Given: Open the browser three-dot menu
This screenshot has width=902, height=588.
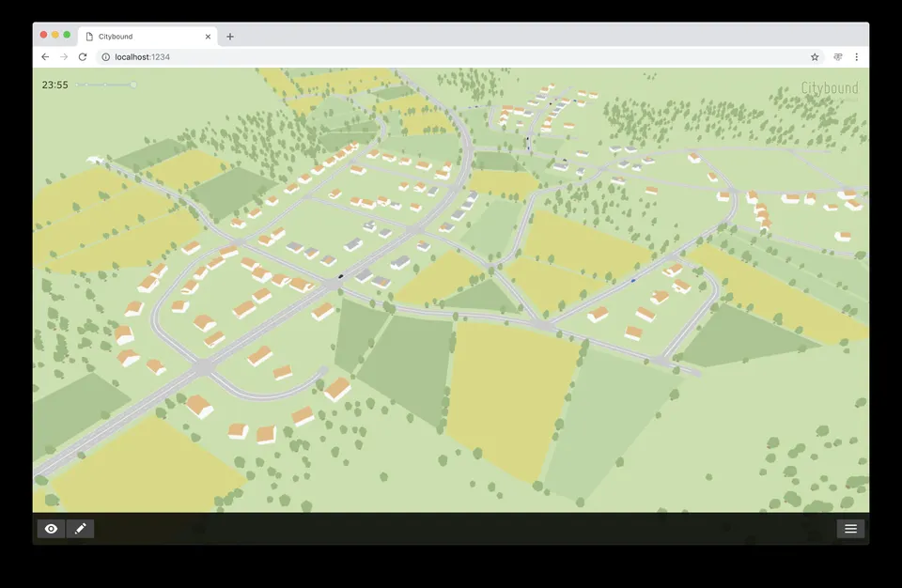Looking at the screenshot, I should pyautogui.click(x=857, y=57).
